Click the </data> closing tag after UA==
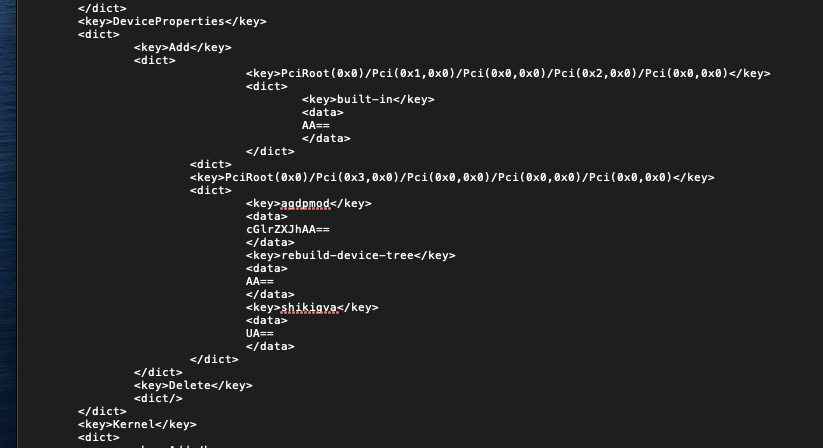823x448 pixels. tap(270, 346)
